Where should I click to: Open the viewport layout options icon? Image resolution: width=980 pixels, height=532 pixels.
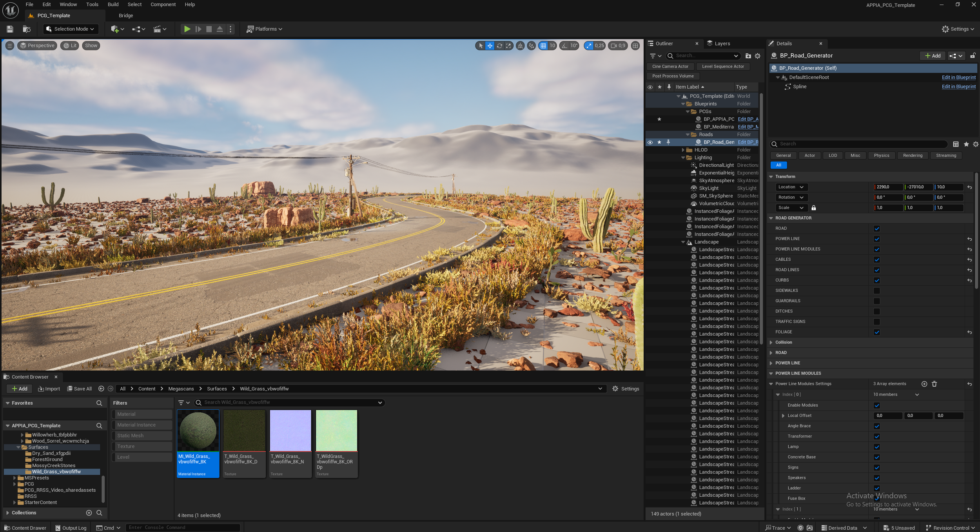[635, 46]
